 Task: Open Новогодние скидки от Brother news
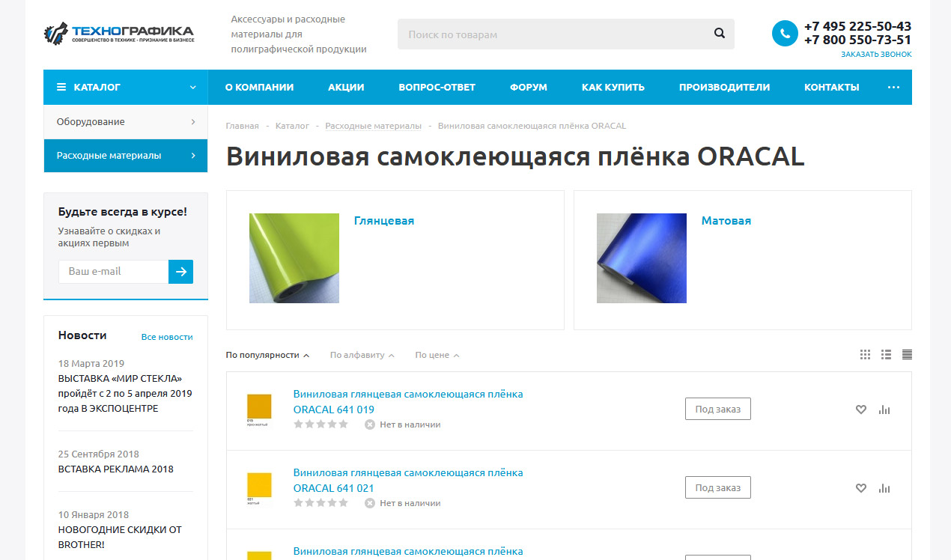pos(120,537)
